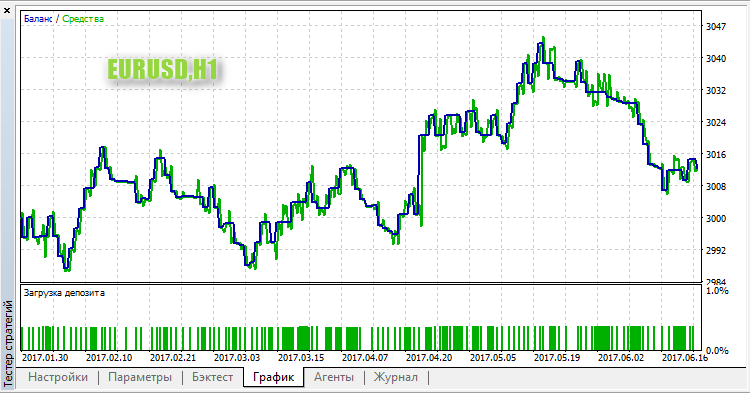Click the 0.0% deposit load label
The image size is (750, 394).
[x=717, y=350]
